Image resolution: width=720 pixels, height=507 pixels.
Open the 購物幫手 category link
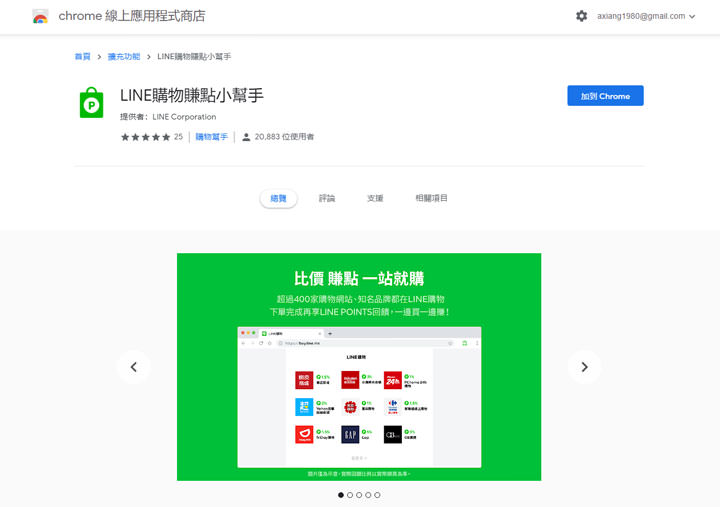(x=212, y=137)
